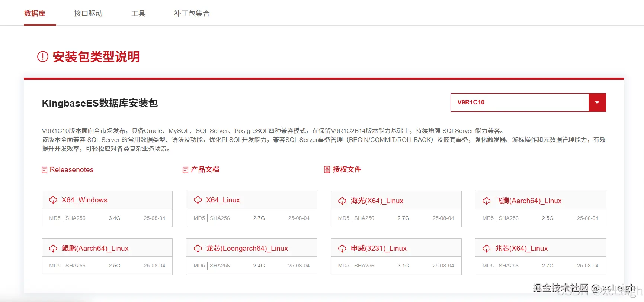The height and width of the screenshot is (302, 644).
Task: Click the 25-08-04 date of X64_Linux
Action: point(299,218)
